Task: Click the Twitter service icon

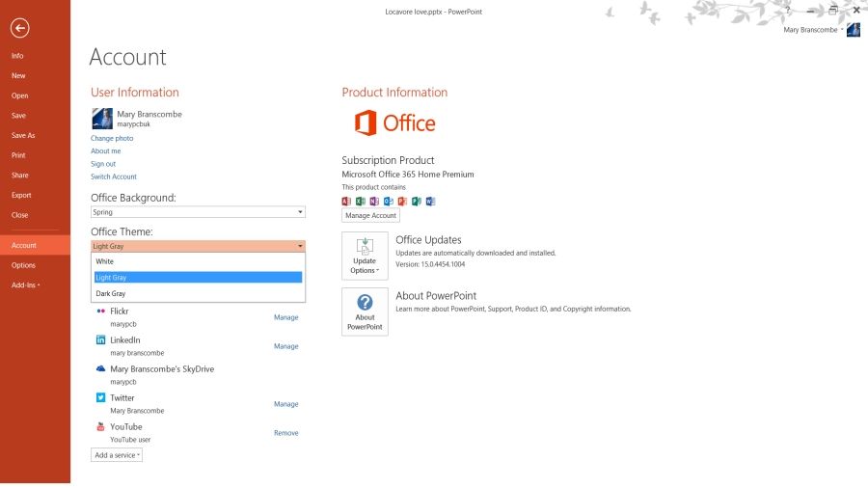Action: click(100, 397)
